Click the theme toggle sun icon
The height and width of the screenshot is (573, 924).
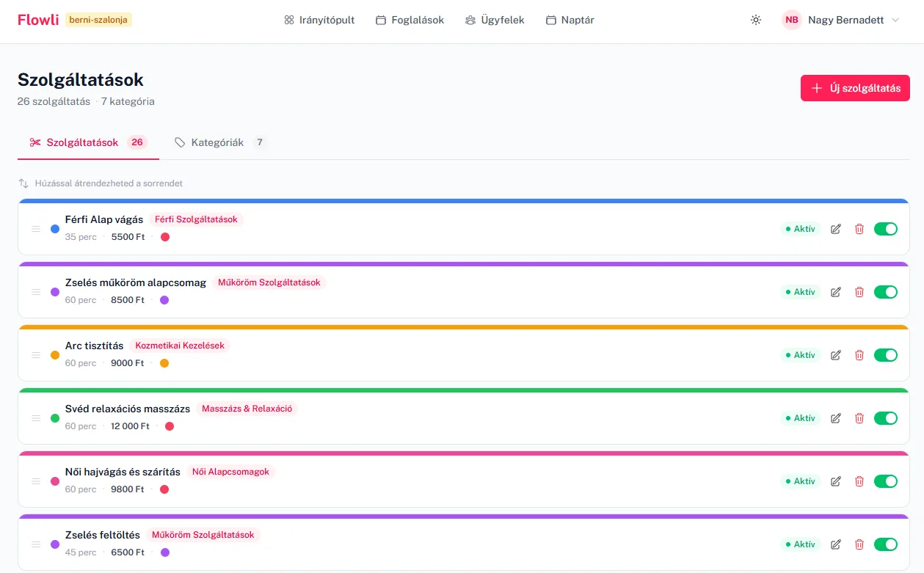click(x=756, y=21)
